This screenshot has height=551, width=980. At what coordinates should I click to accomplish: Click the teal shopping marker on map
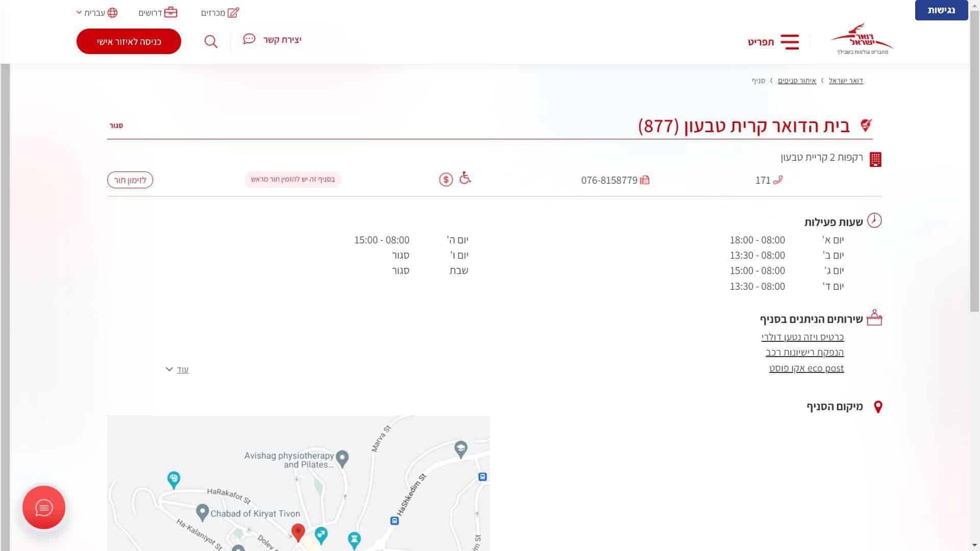point(321,535)
